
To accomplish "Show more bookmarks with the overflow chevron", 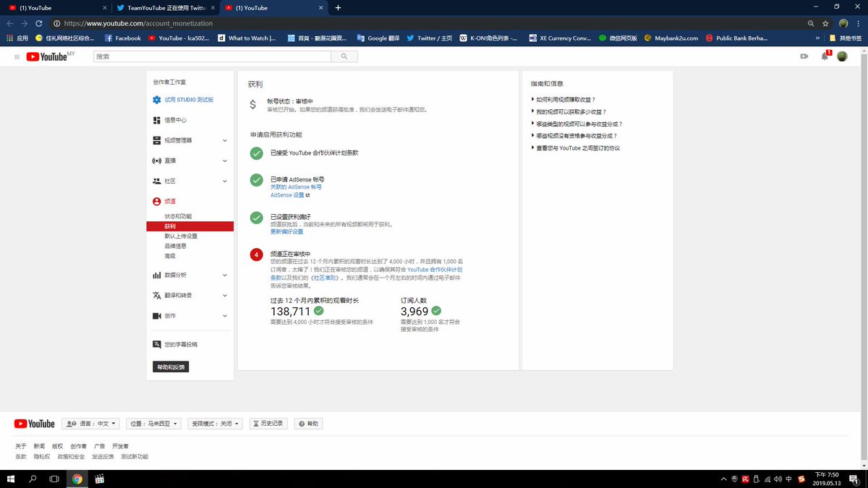I will [818, 38].
